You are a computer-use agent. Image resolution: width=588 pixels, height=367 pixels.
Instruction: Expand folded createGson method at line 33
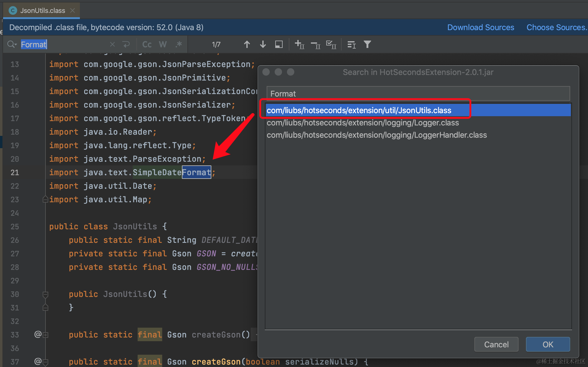(45, 335)
